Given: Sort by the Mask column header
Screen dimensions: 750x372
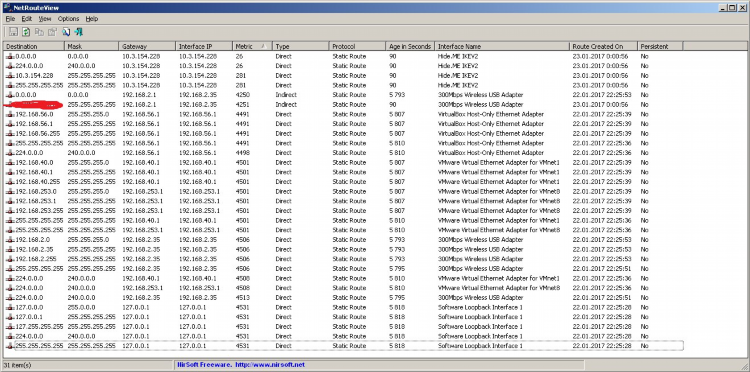Looking at the screenshot, I should pos(92,46).
